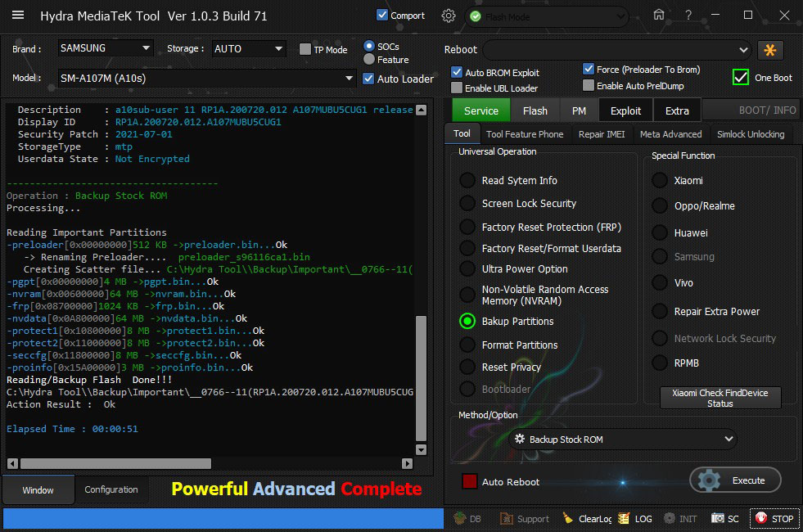Switch to the Configuration tab
This screenshot has width=803, height=532.
tap(111, 489)
